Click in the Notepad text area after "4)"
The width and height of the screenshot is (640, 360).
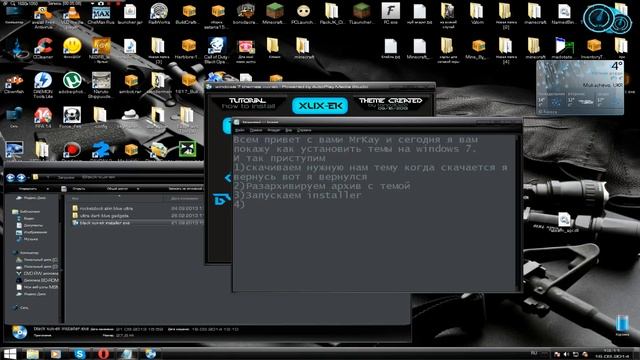pyautogui.click(x=247, y=205)
